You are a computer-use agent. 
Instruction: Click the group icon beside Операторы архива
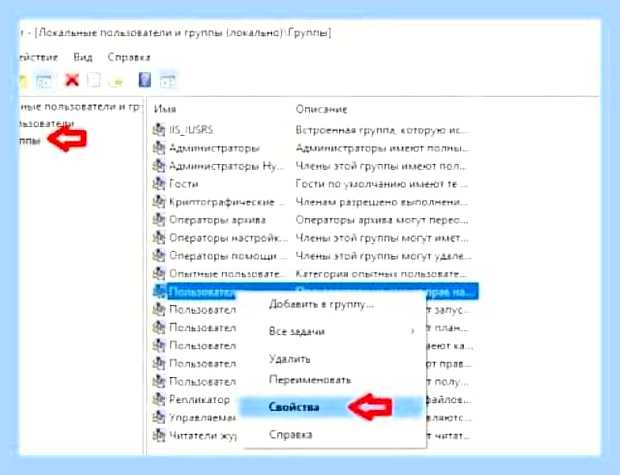click(x=159, y=220)
